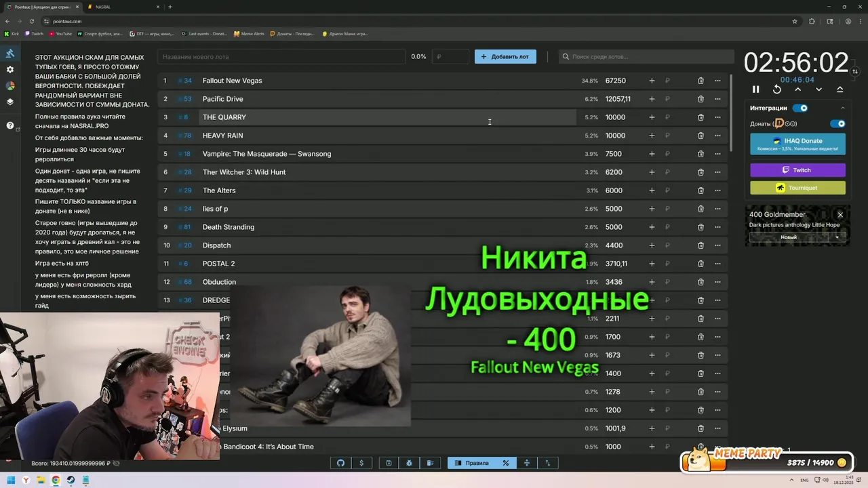
Task: Focus the search among lots field
Action: pyautogui.click(x=646, y=57)
